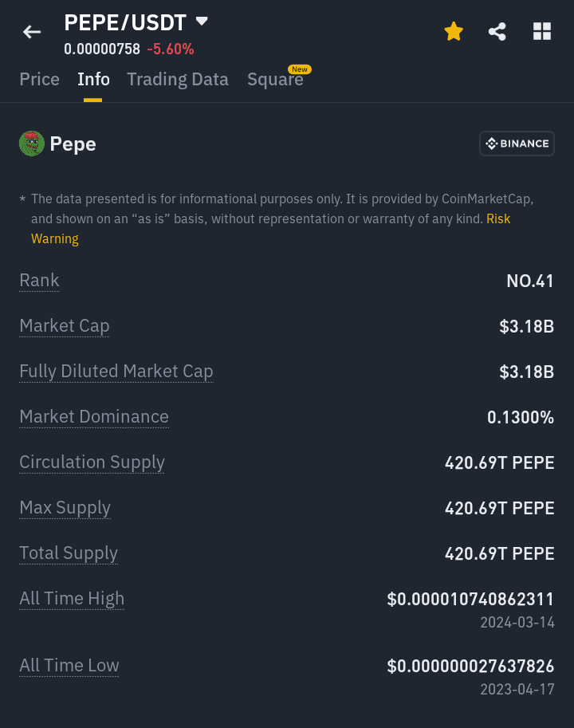Click the Binance verified badge
Viewport: 574px width, 728px height.
tap(517, 144)
